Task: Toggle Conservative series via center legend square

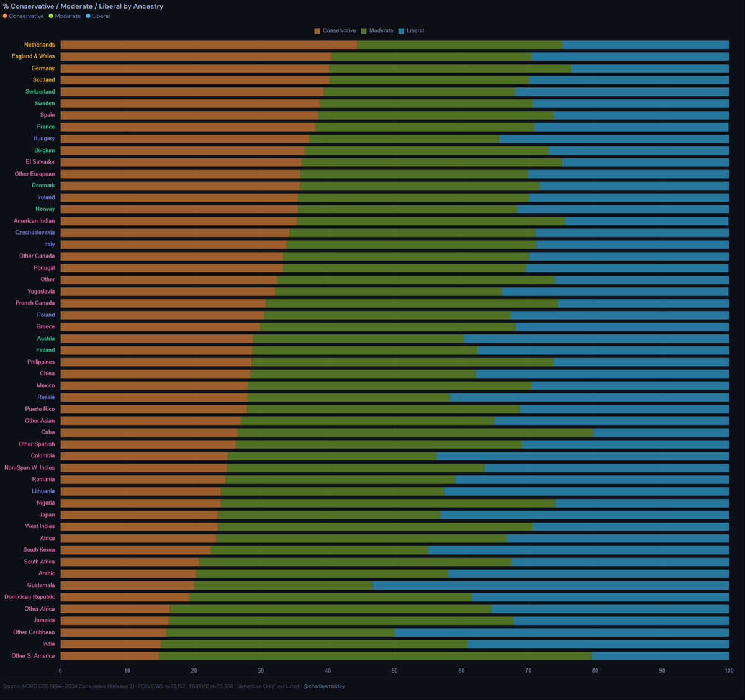Action: 317,31
